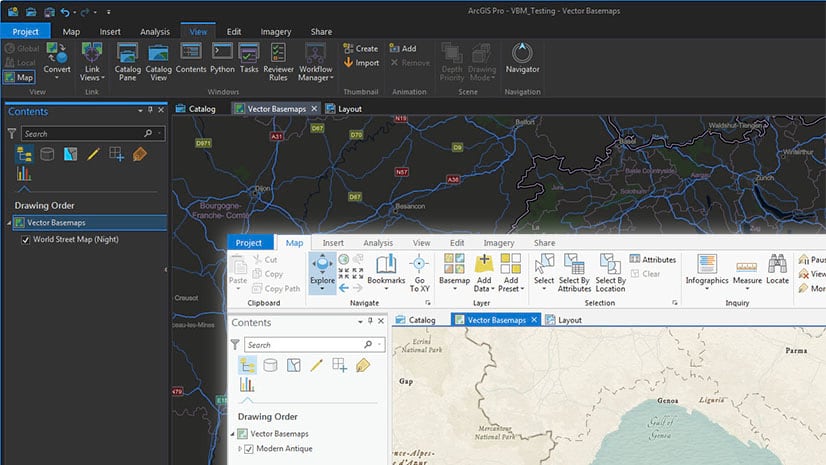The height and width of the screenshot is (465, 826).
Task: Open the Tasks pane
Action: 249,58
